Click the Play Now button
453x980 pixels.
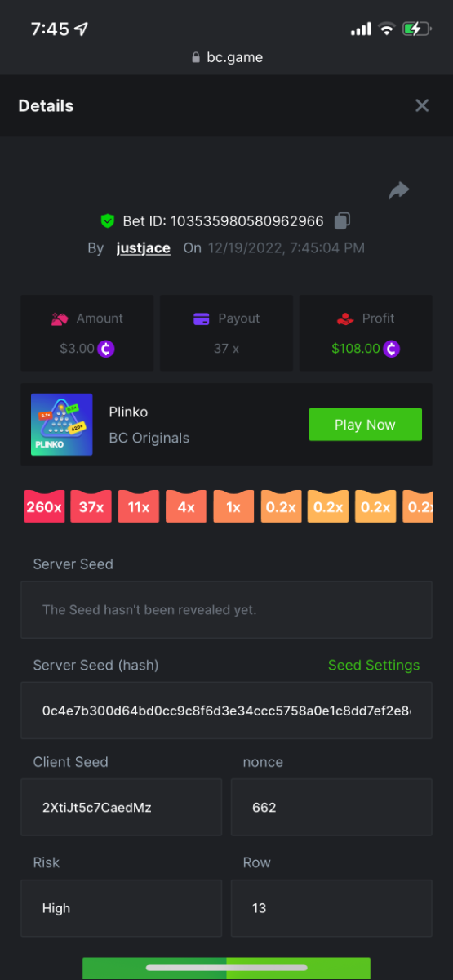tap(365, 425)
